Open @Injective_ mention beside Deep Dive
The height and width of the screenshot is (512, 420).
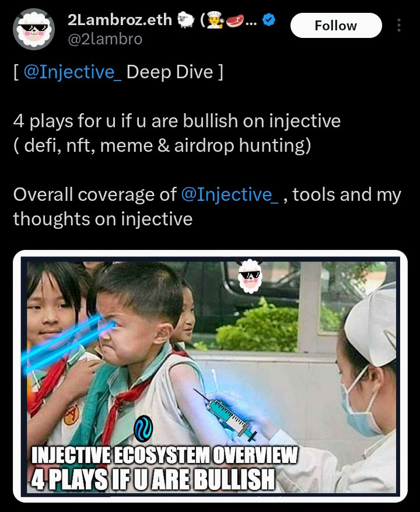(x=72, y=72)
